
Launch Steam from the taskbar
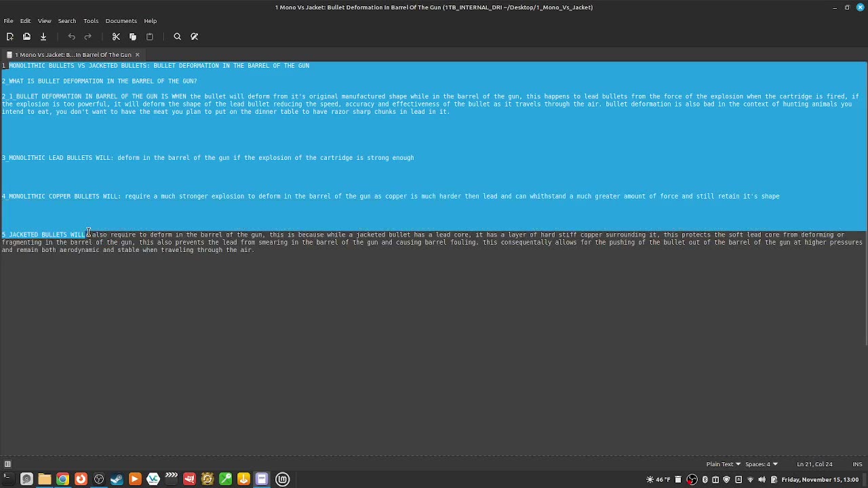117,479
